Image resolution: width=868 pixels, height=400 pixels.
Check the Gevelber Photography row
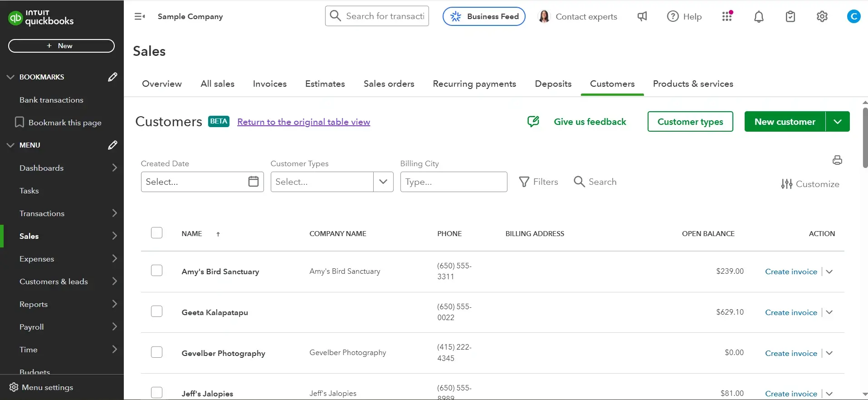[x=156, y=352]
